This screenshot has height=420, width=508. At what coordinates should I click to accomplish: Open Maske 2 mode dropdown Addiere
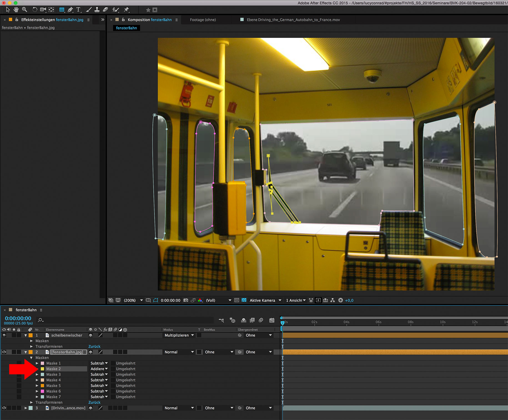click(99, 369)
